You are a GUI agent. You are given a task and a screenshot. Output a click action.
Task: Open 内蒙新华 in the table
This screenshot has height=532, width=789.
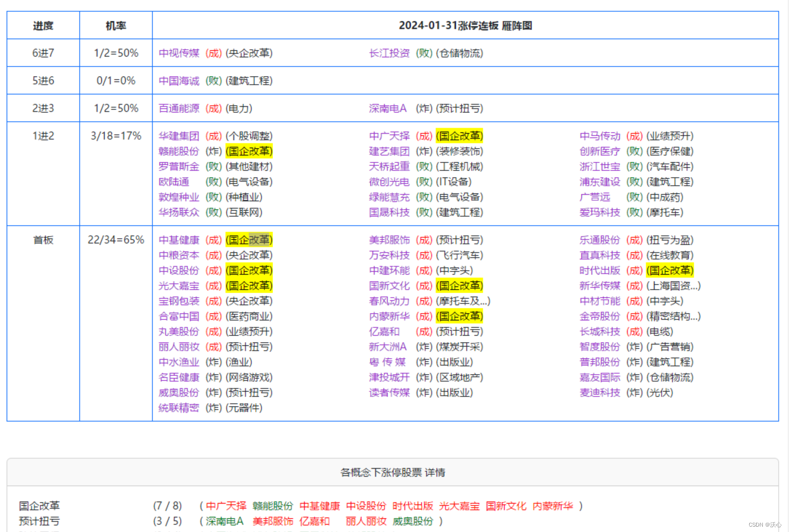(389, 316)
